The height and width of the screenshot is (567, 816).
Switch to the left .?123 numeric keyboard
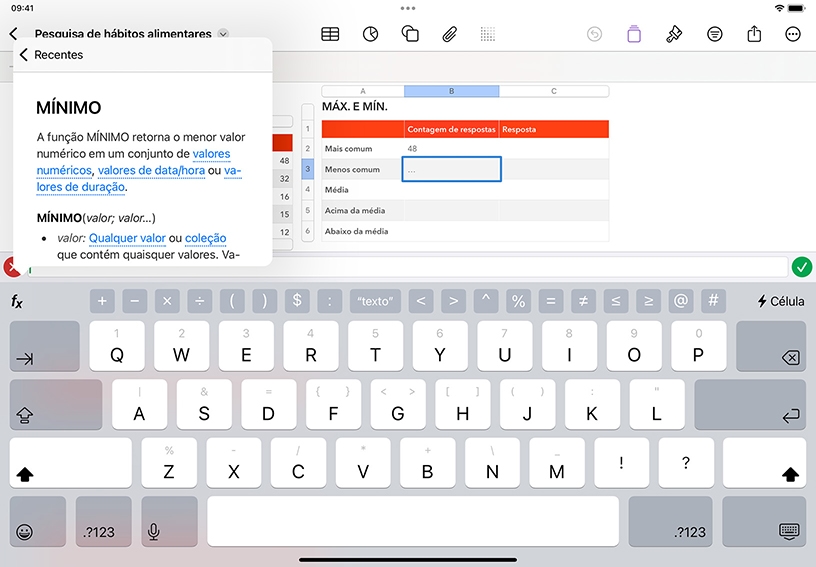(x=104, y=521)
